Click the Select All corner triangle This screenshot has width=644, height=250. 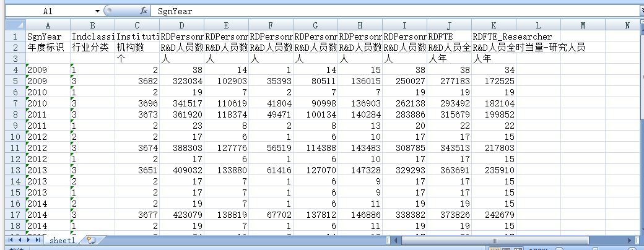pos(15,25)
